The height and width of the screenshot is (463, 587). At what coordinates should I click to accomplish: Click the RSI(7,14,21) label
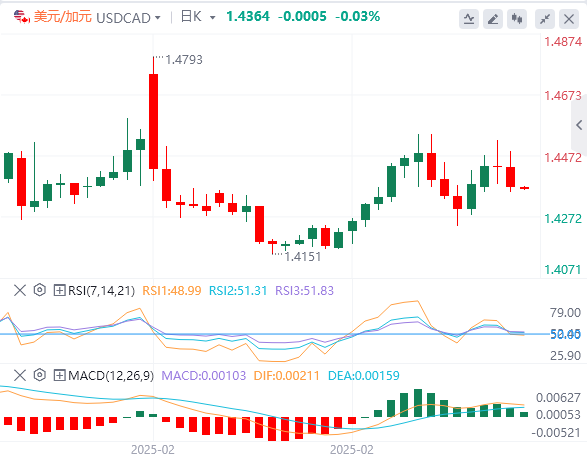click(101, 290)
